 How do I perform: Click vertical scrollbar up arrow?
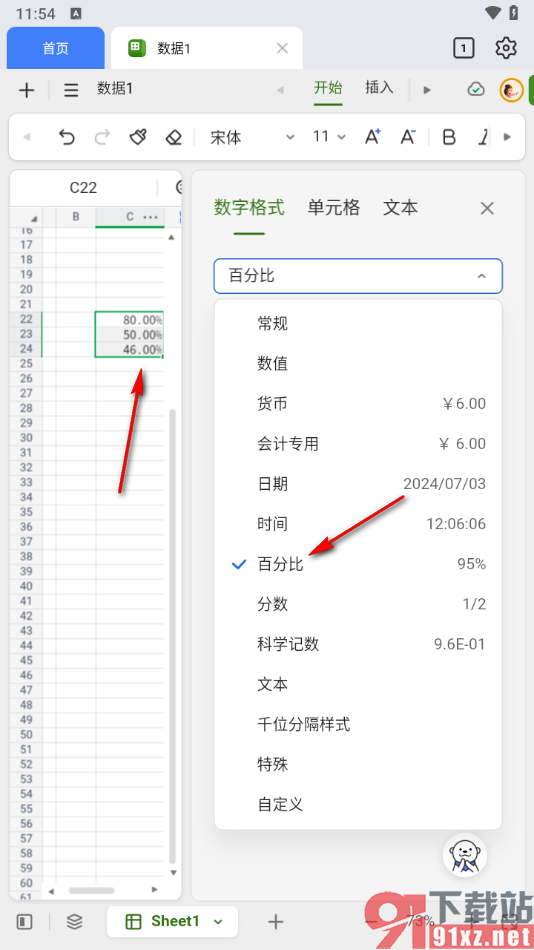172,237
